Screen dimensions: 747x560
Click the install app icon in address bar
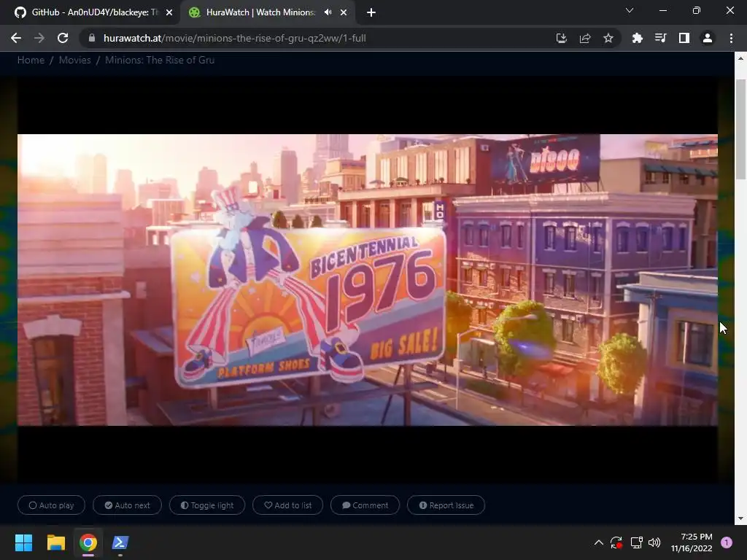click(562, 38)
